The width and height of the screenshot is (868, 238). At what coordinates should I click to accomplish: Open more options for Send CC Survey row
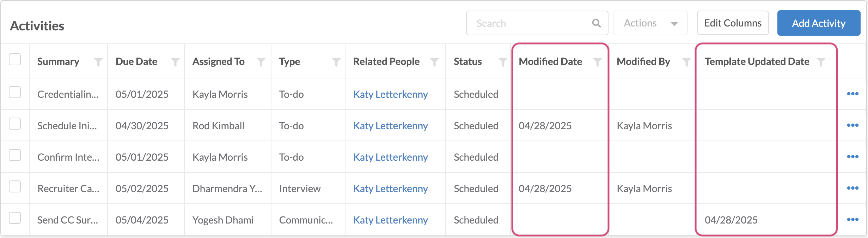click(852, 220)
